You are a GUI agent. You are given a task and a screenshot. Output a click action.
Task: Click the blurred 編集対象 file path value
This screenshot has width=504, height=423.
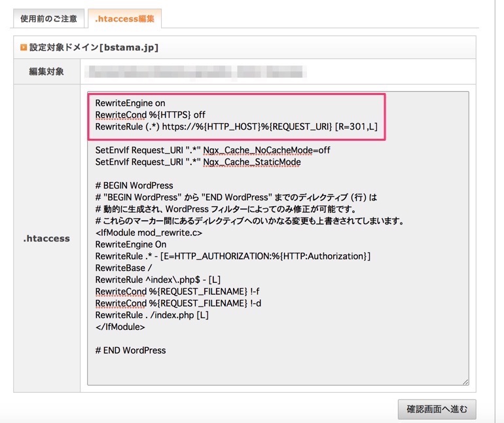pos(196,71)
